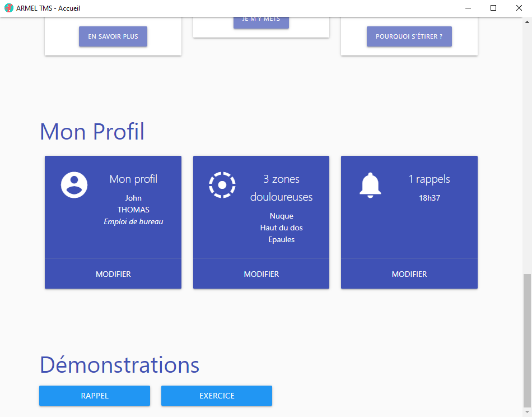Click the 3 zones douloureuses card title
The image size is (532, 417).
tap(281, 188)
